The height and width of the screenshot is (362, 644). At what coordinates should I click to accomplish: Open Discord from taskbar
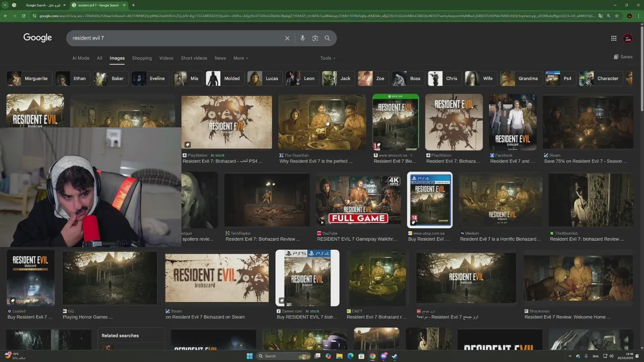[x=383, y=356]
